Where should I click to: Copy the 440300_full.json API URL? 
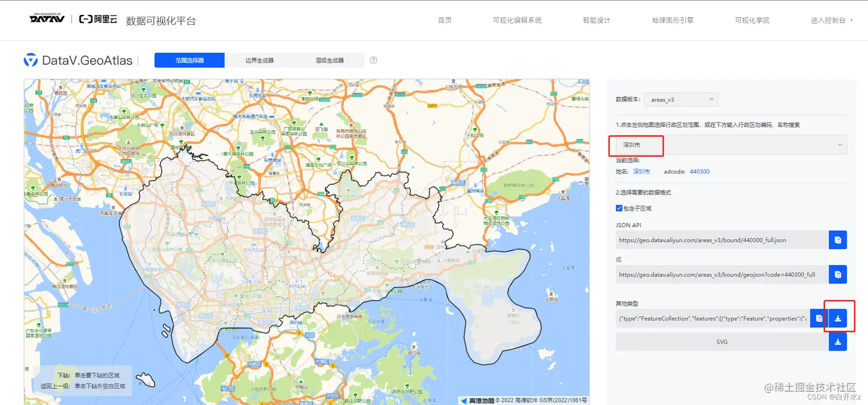(x=838, y=240)
